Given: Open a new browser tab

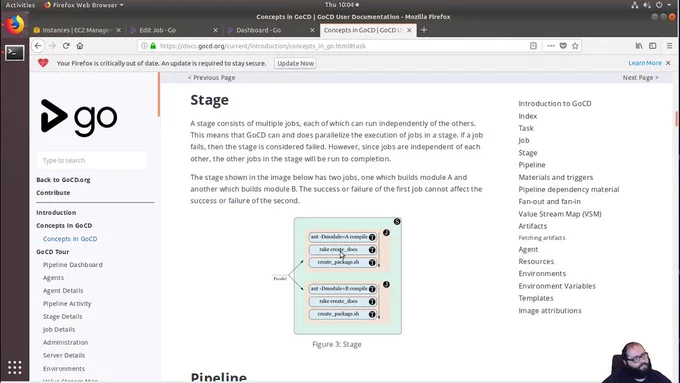Looking at the screenshot, I should click(424, 30).
